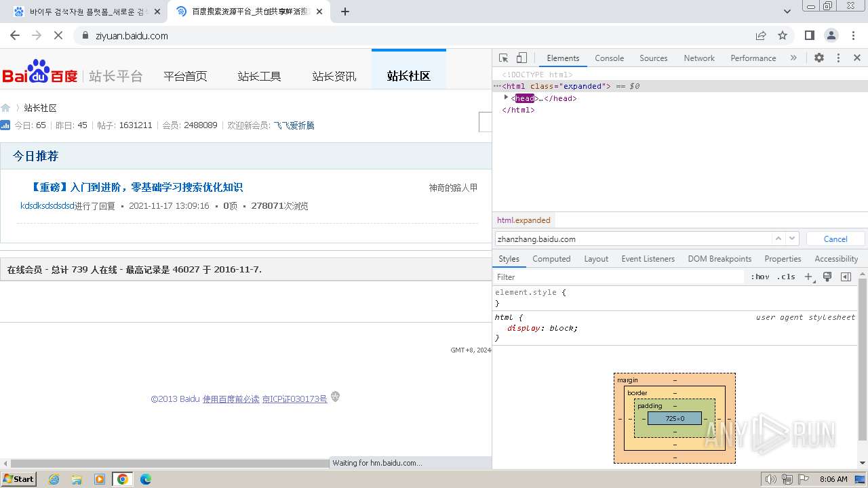The height and width of the screenshot is (488, 868).
Task: Close the DevTools panel
Action: click(857, 58)
